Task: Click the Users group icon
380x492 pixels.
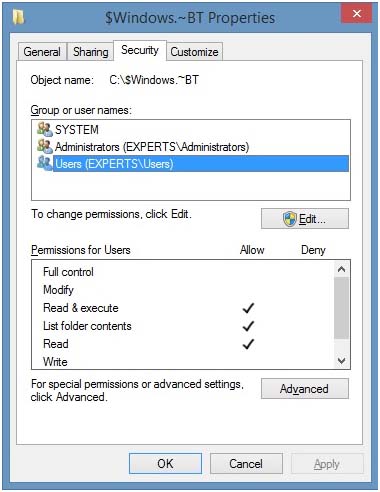Action: 45,163
